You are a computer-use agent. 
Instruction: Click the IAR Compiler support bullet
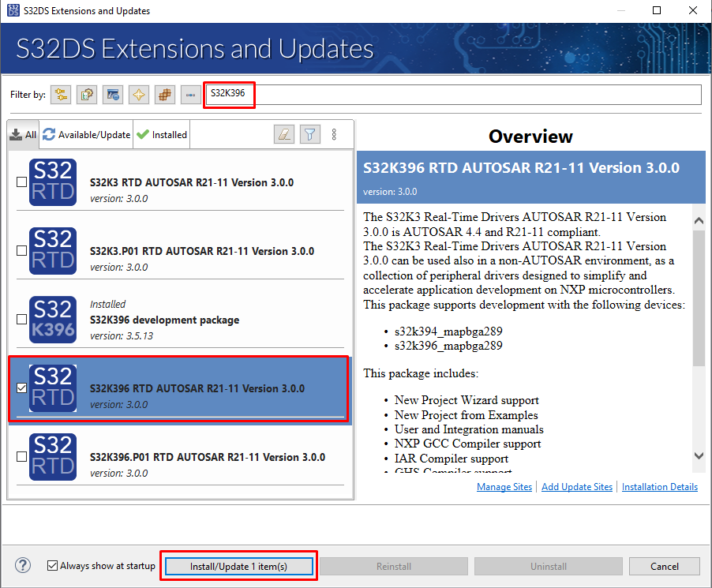(x=452, y=459)
